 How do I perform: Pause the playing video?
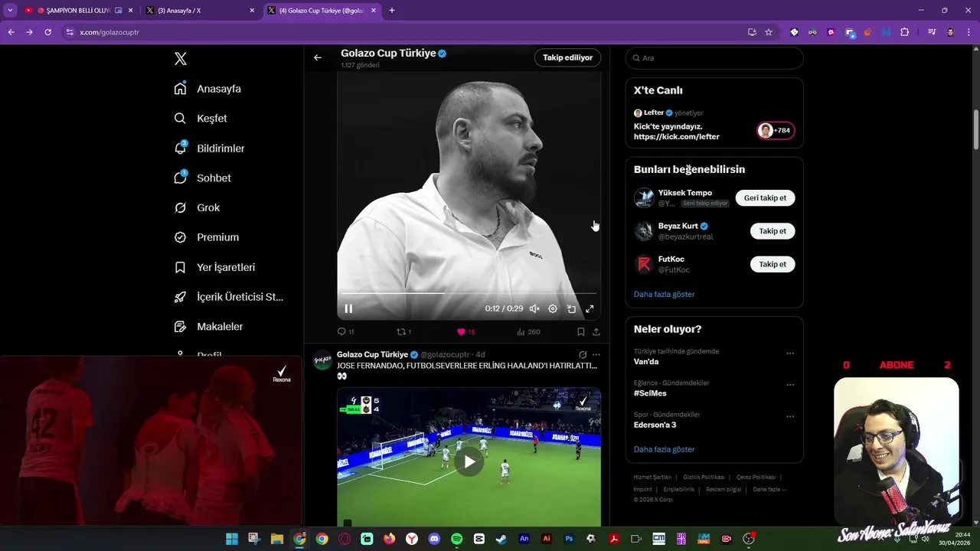pos(348,308)
